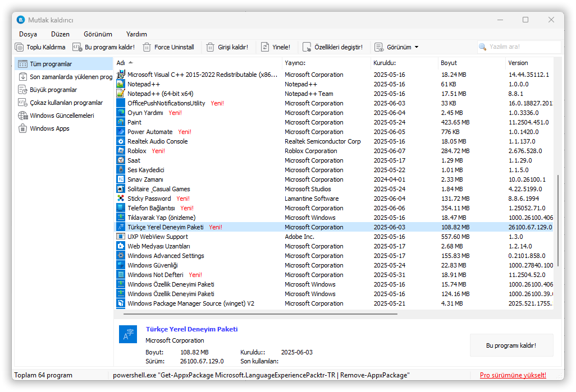Click the horizontal scrollbar below program list

pos(260,314)
